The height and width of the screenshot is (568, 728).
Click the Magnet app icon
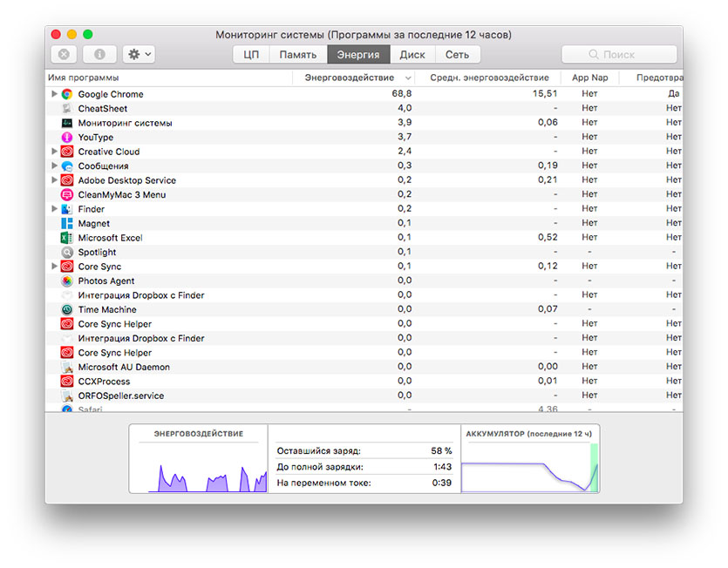(67, 224)
